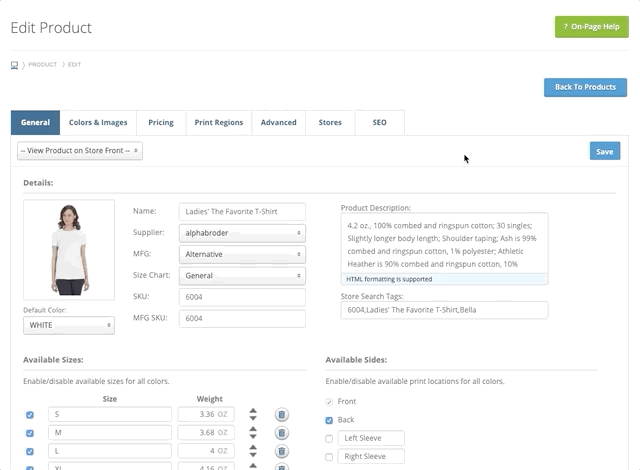Enable the Left Sleeve checkbox
The image size is (640, 470).
[329, 439]
